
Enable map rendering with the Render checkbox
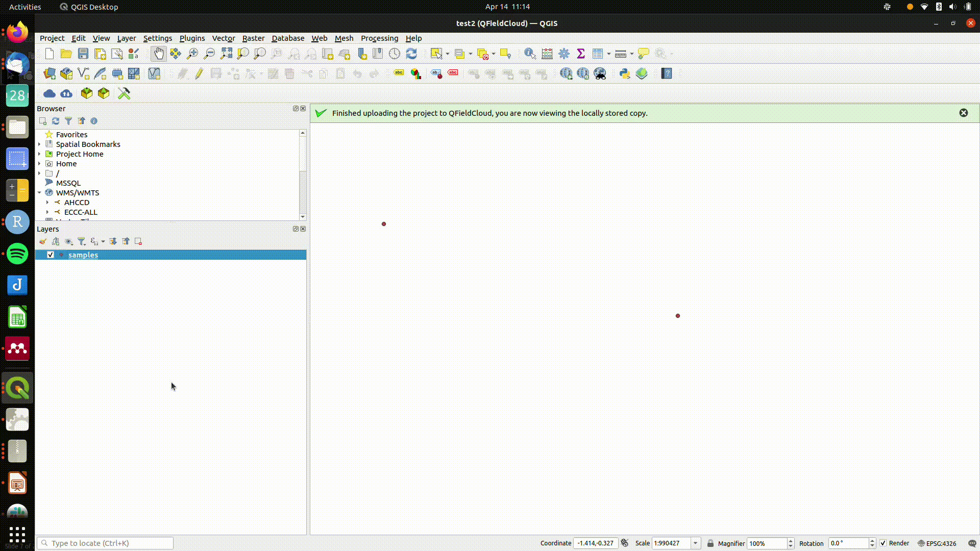tap(883, 543)
